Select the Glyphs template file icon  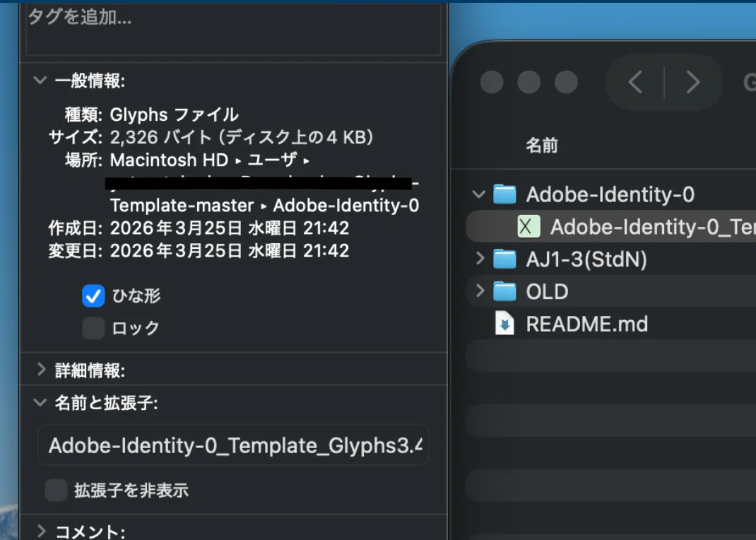click(528, 227)
